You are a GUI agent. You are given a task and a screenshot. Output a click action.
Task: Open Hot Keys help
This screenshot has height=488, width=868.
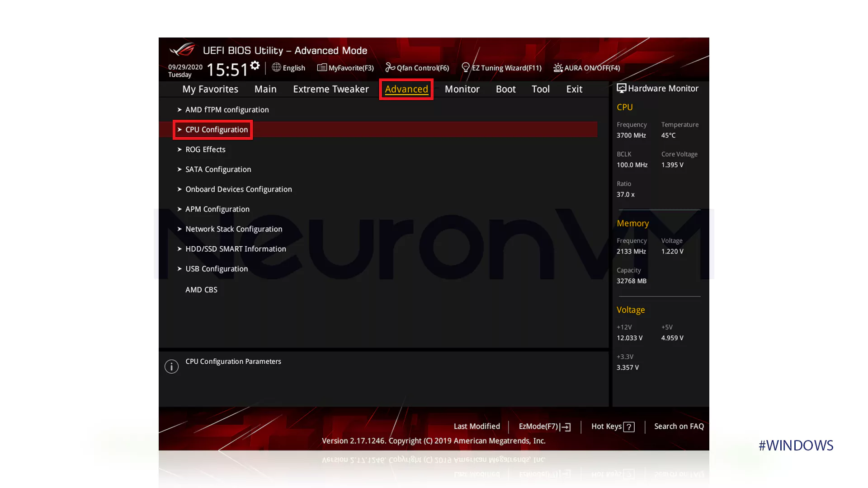click(606, 427)
